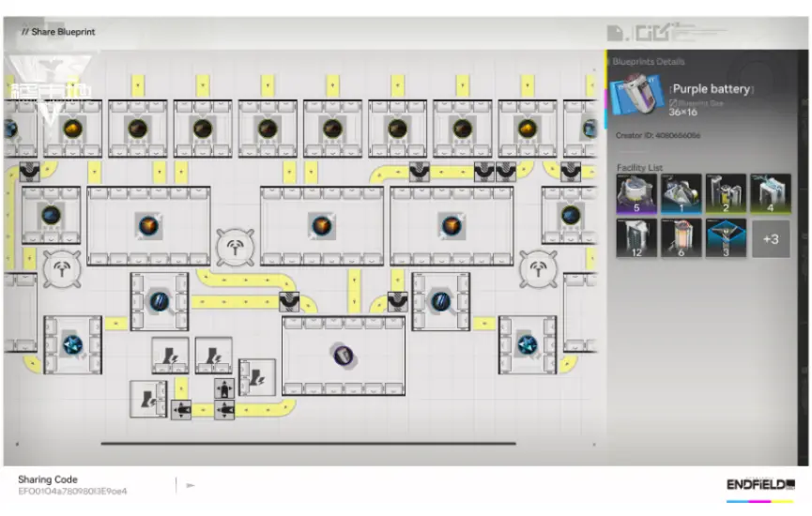Image resolution: width=812 pixels, height=516 pixels.
Task: Select the purple battery icon in large bottom unit
Action: pyautogui.click(x=343, y=355)
